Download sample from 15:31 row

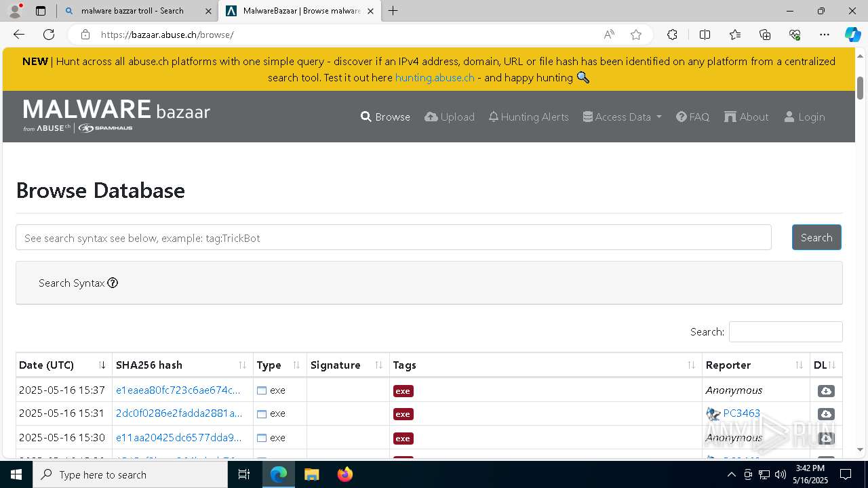pyautogui.click(x=826, y=414)
